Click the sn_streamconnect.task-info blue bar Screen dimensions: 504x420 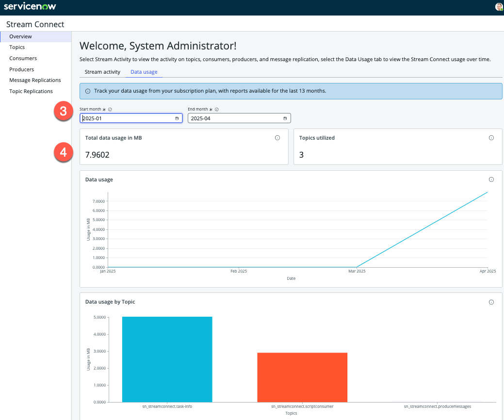(167, 359)
